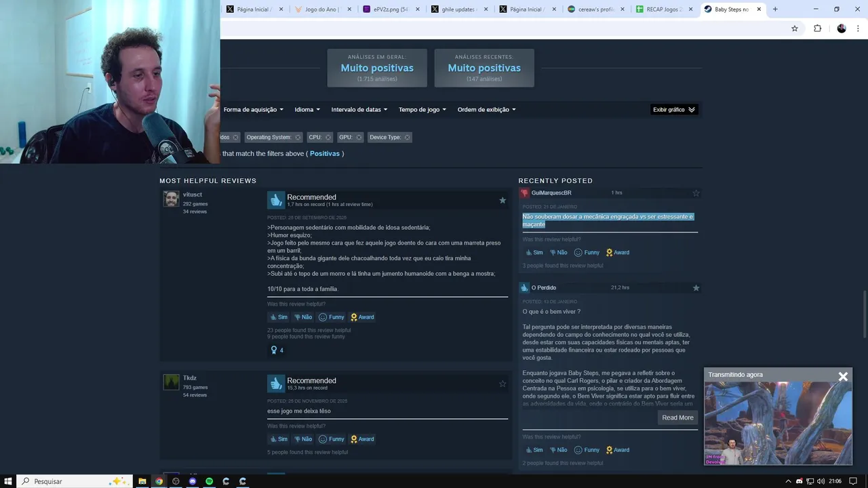Open vitusct's profile avatar
This screenshot has width=868, height=488.
[x=172, y=199]
